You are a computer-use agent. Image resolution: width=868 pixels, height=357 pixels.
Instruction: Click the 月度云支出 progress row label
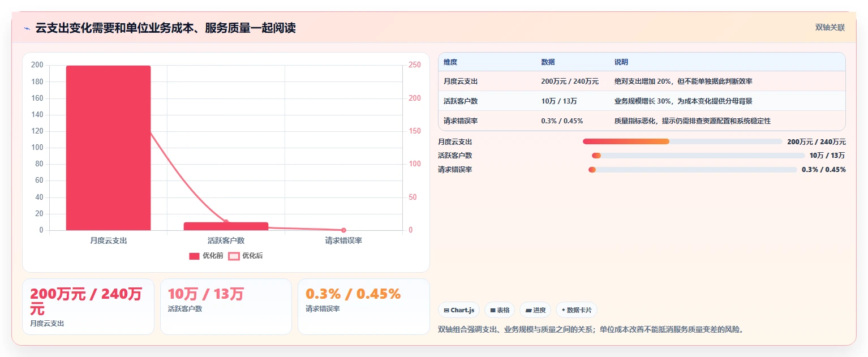pos(455,141)
